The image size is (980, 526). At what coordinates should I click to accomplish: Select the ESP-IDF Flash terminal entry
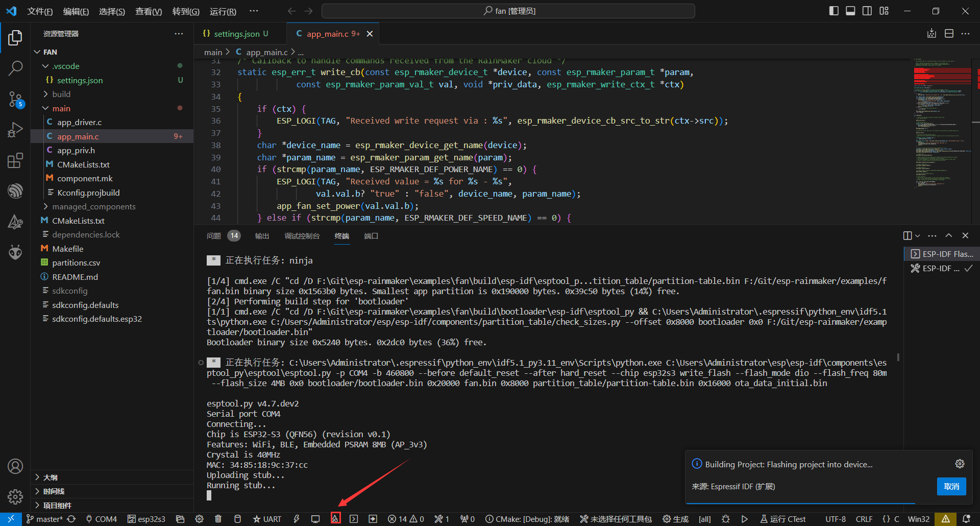click(942, 254)
